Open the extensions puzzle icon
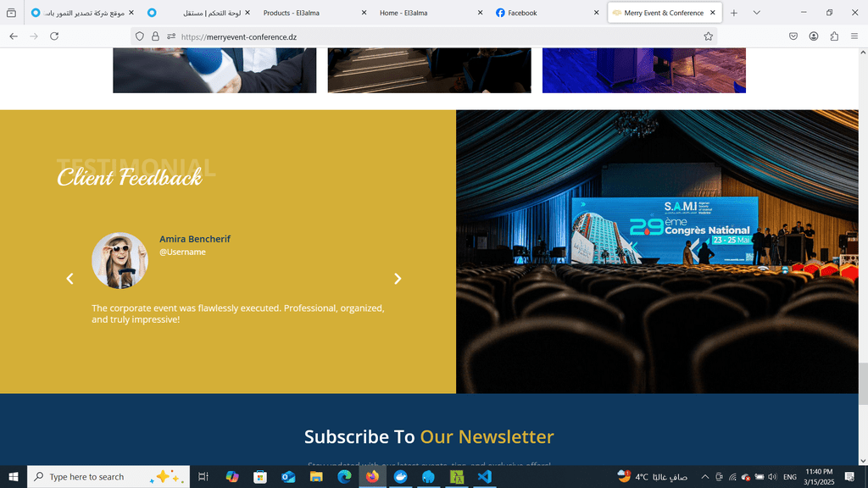The width and height of the screenshot is (868, 488). tap(834, 36)
